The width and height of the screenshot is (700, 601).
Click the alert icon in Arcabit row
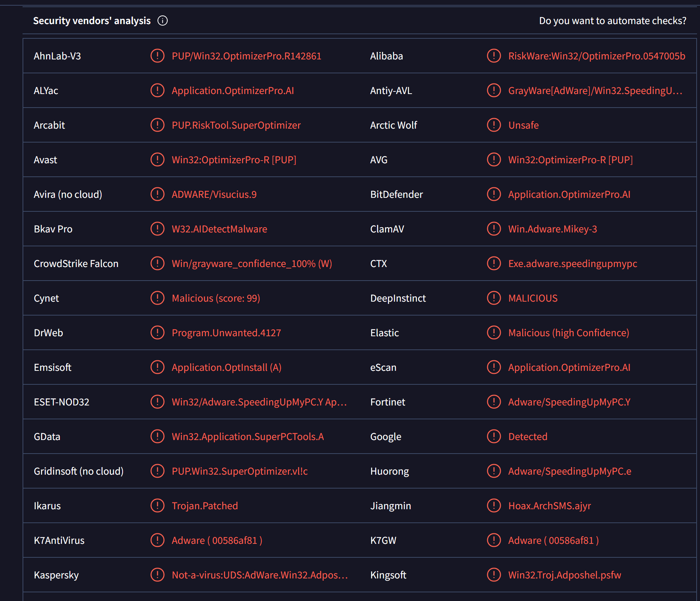[158, 125]
